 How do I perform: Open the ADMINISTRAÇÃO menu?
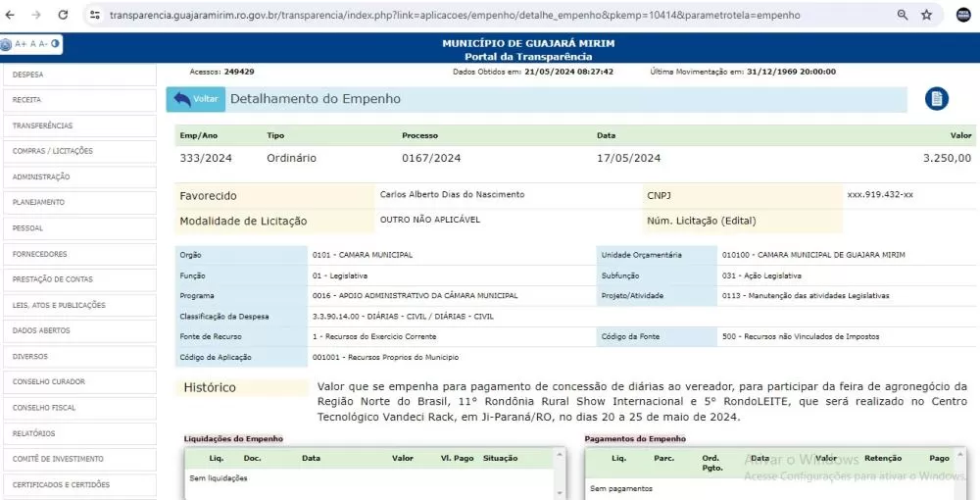point(79,176)
